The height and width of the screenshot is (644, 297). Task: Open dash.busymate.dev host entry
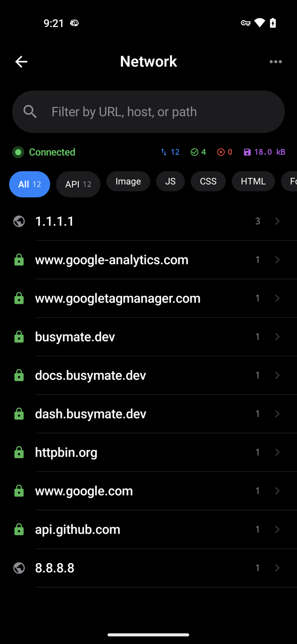(x=148, y=414)
